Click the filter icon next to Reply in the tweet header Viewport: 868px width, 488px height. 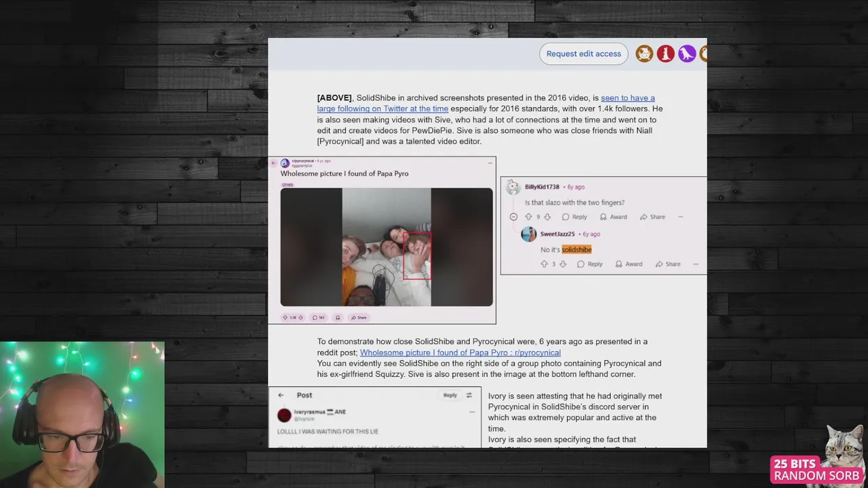[x=469, y=395]
